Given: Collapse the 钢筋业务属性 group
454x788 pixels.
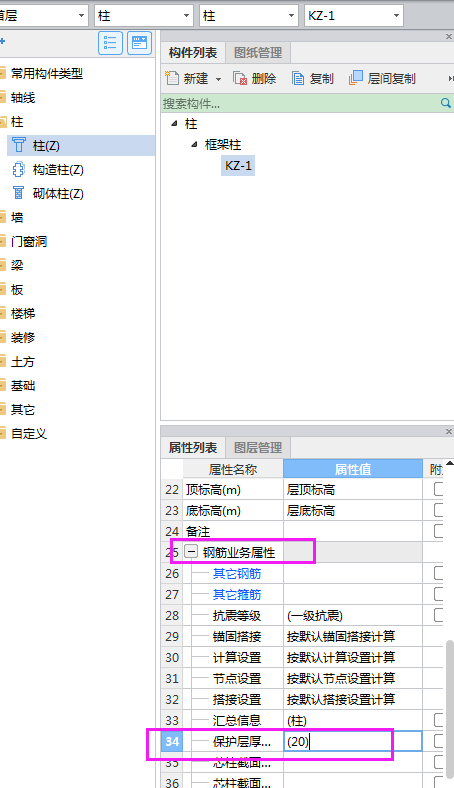Looking at the screenshot, I should click(x=191, y=552).
